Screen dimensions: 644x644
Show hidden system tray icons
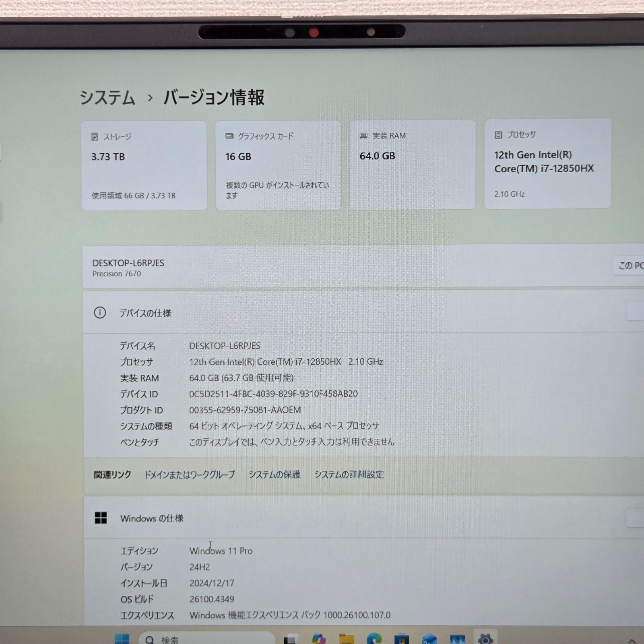[632, 641]
